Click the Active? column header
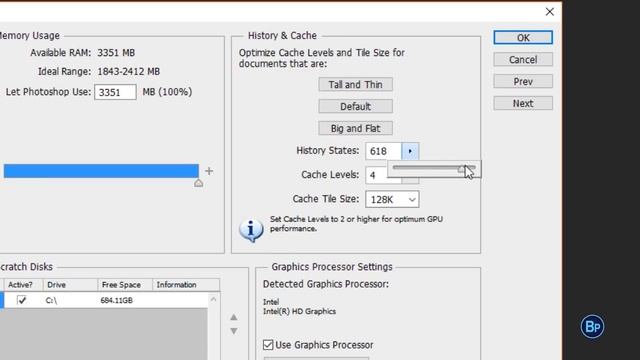 click(23, 285)
